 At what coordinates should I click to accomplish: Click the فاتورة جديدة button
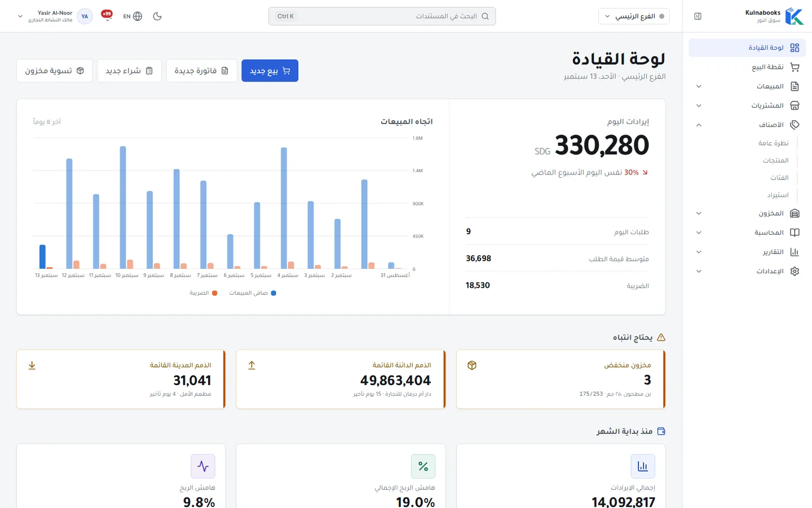point(201,71)
